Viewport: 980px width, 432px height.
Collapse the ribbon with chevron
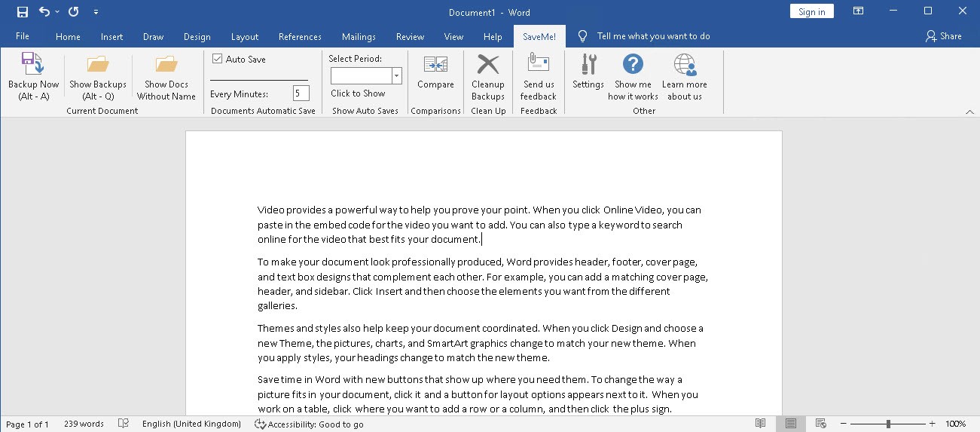969,112
